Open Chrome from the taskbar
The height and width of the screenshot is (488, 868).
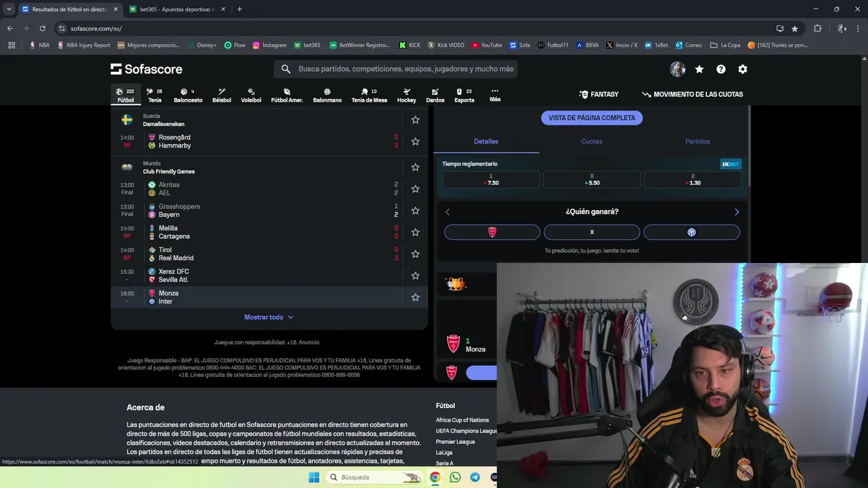435,477
